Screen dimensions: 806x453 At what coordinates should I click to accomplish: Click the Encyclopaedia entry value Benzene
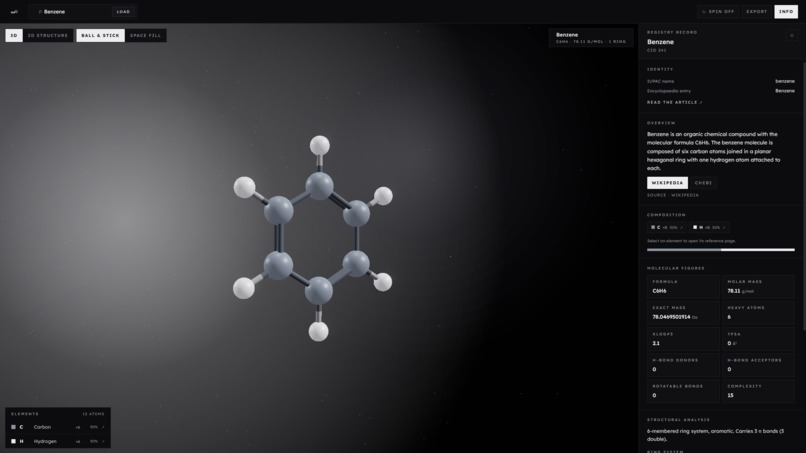coord(784,91)
